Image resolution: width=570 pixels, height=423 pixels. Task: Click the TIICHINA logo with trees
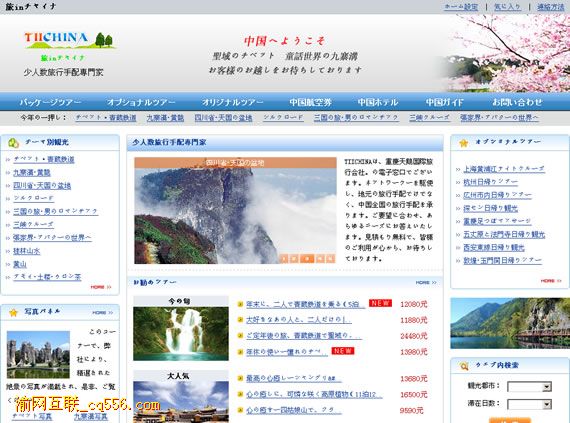[69, 40]
